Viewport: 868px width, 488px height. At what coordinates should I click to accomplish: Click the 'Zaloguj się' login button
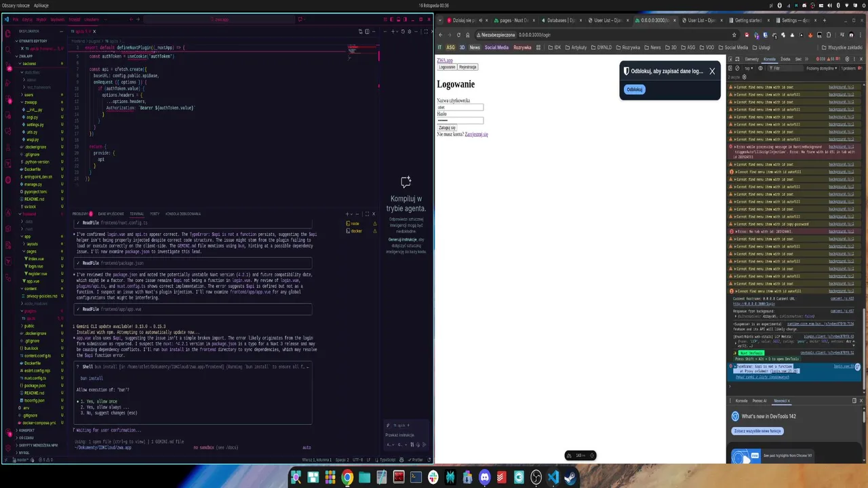[x=447, y=128]
